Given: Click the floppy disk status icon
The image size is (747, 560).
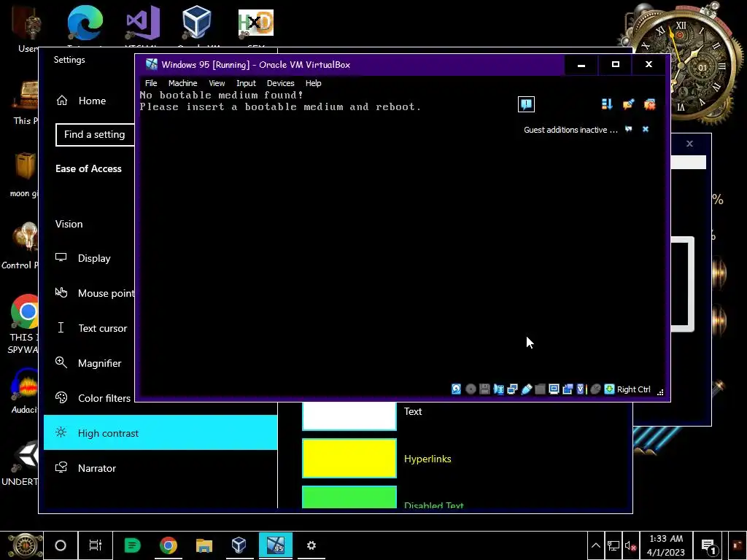Looking at the screenshot, I should click(x=484, y=389).
